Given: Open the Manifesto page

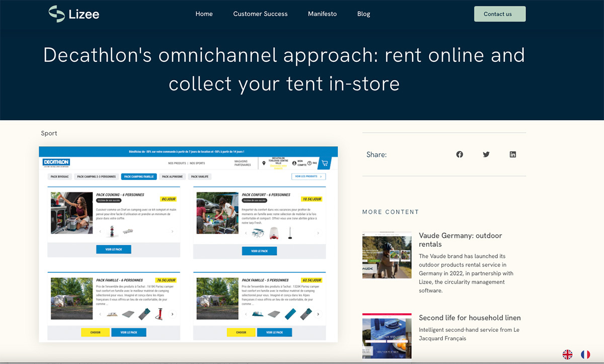Looking at the screenshot, I should pyautogui.click(x=322, y=14).
